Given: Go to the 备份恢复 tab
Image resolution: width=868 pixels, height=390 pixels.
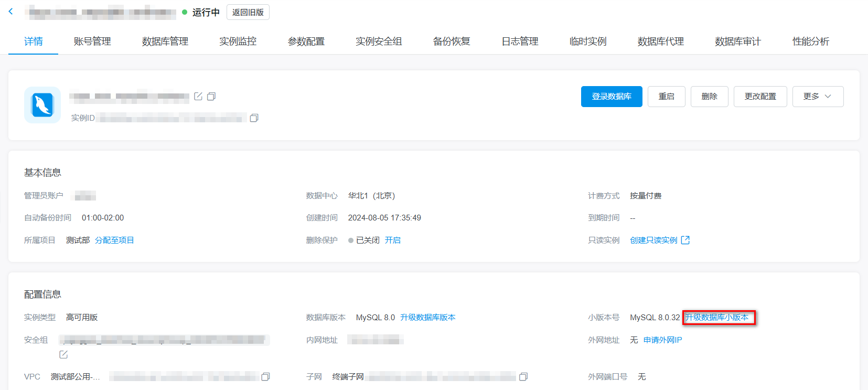Looking at the screenshot, I should coord(452,41).
